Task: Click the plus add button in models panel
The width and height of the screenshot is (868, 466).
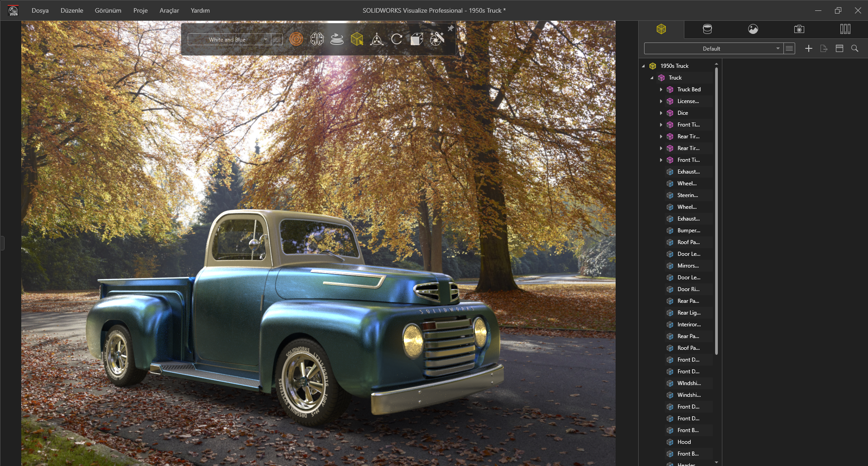Action: pyautogui.click(x=808, y=48)
